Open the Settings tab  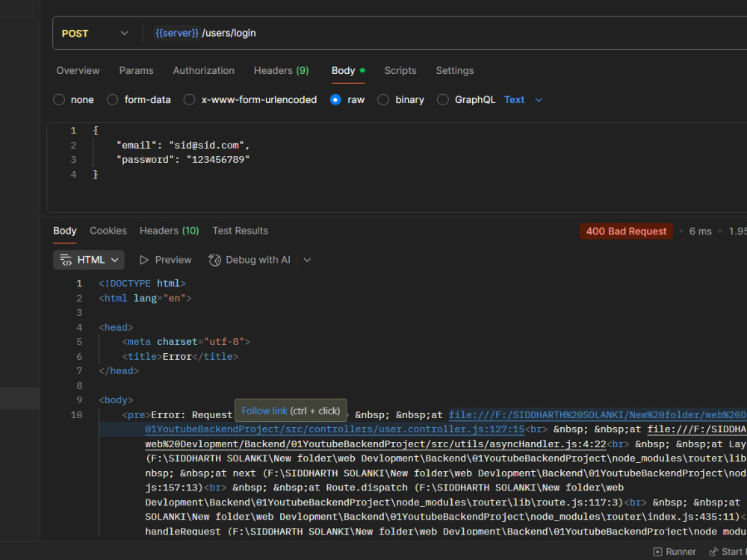click(454, 70)
